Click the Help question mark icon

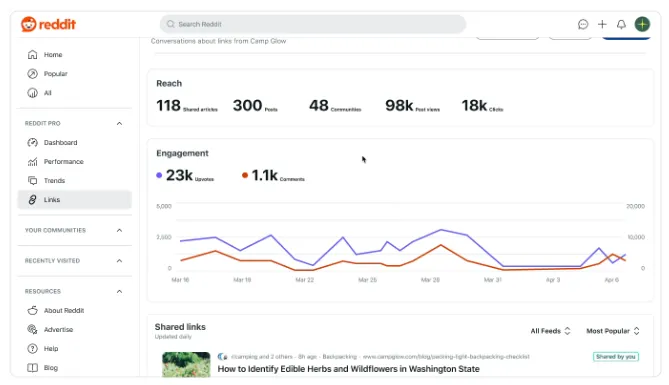32,349
